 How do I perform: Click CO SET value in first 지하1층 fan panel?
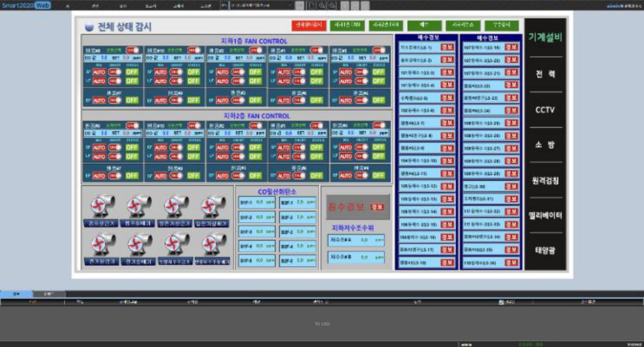pos(126,58)
